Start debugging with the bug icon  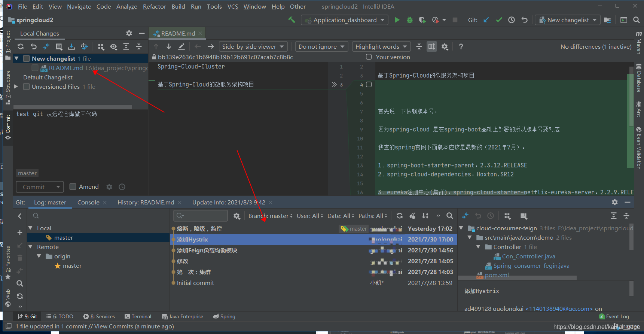[410, 20]
